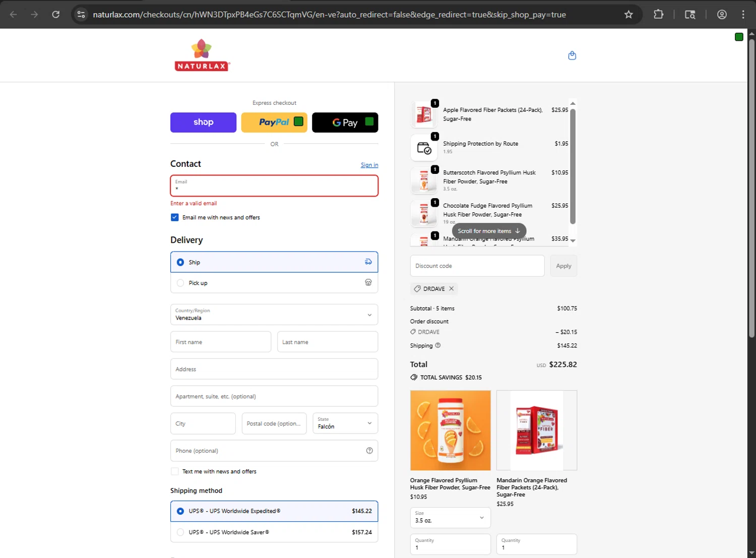Enable Text me with news and offers
Image resolution: width=756 pixels, height=558 pixels.
(175, 471)
